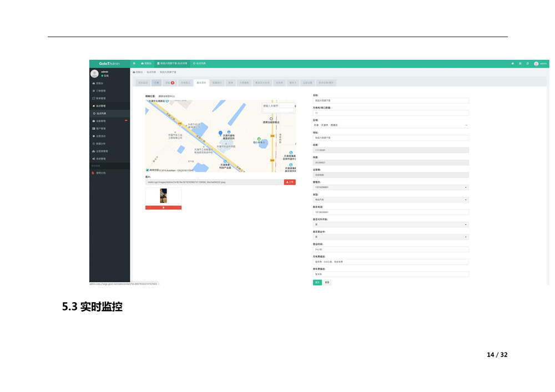Toggle the checkbox at map bottom-left
Image resolution: width=555 pixels, height=392 pixels.
pos(147,170)
